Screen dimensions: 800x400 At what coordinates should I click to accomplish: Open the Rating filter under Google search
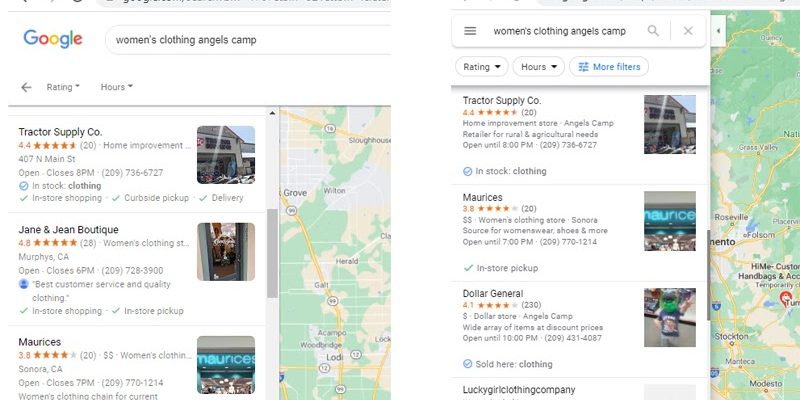(x=63, y=87)
